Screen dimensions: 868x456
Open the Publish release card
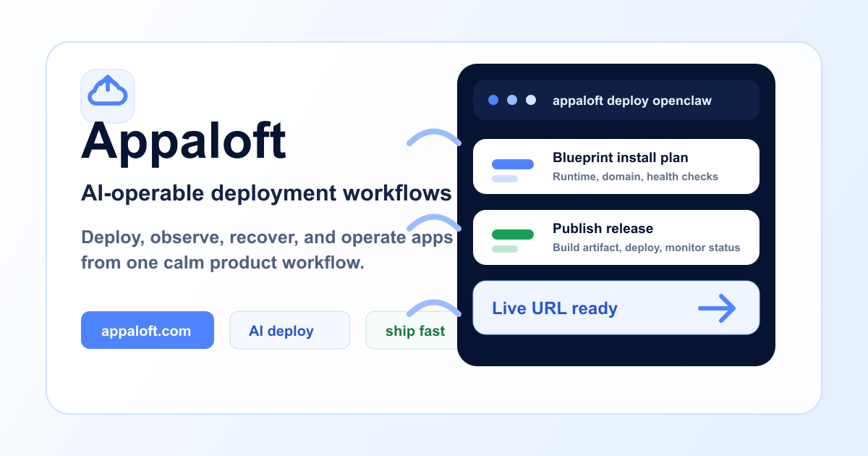616,237
